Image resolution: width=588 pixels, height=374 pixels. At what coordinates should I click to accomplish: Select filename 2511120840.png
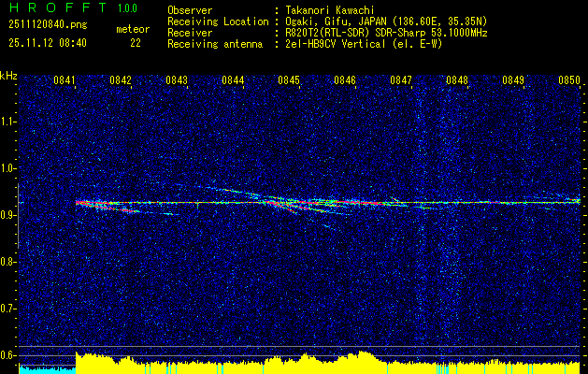(48, 25)
